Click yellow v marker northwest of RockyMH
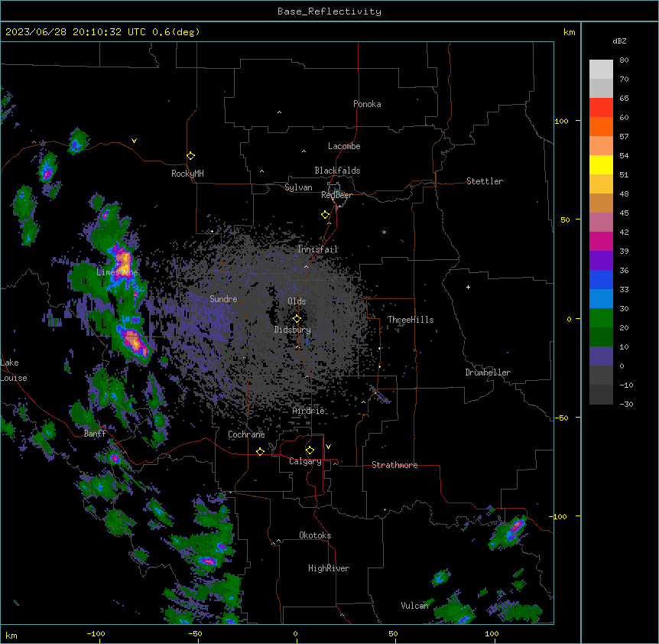 tap(134, 141)
